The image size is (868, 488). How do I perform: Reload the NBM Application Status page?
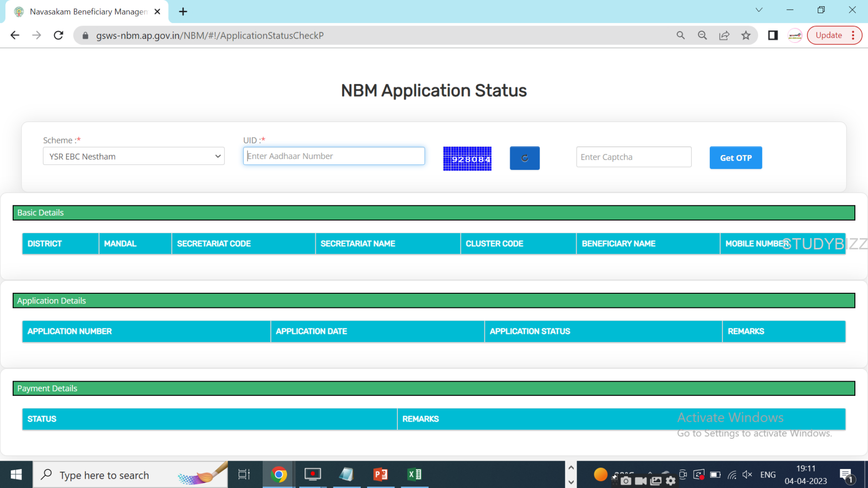(x=58, y=35)
